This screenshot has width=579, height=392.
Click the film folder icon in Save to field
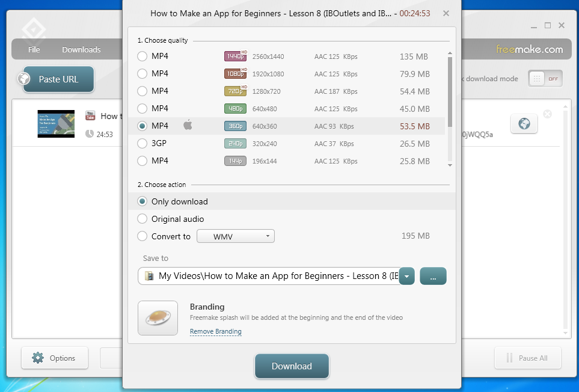[x=149, y=276]
